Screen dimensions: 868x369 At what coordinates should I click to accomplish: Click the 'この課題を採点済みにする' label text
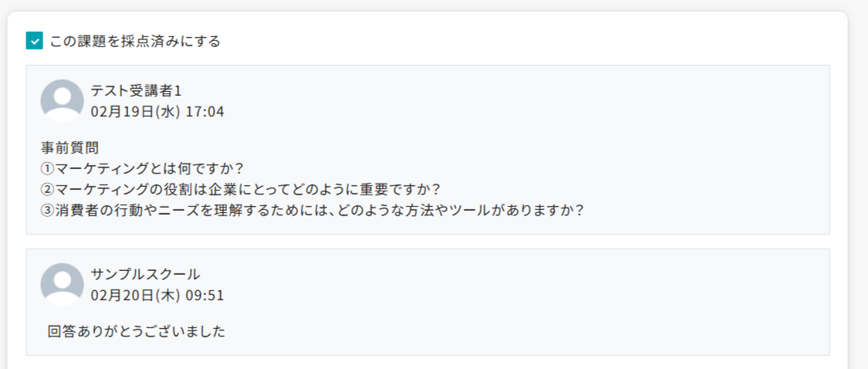[135, 41]
